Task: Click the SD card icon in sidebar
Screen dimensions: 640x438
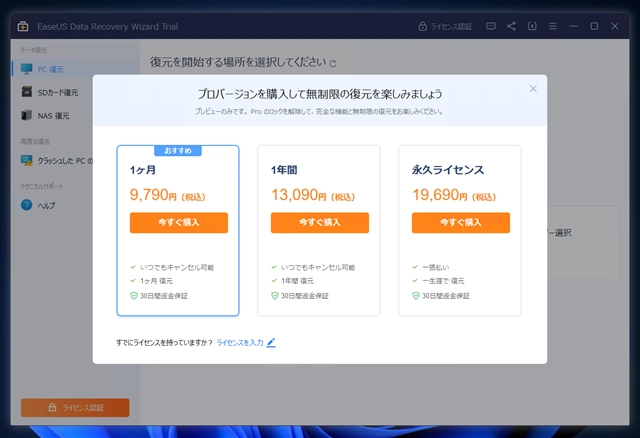Action: (27, 92)
